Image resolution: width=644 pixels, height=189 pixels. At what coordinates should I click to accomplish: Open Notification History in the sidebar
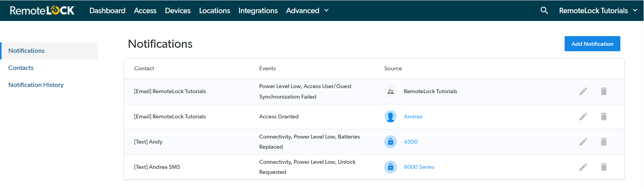coord(36,85)
